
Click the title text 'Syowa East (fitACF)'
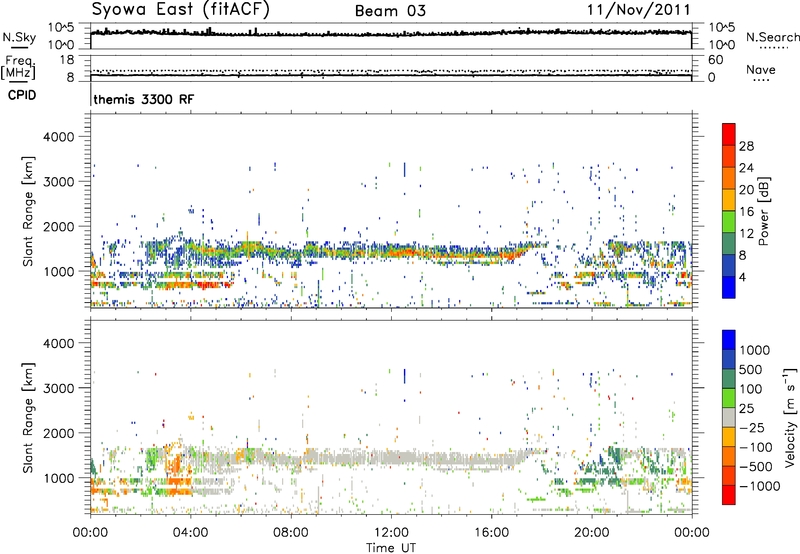point(180,9)
